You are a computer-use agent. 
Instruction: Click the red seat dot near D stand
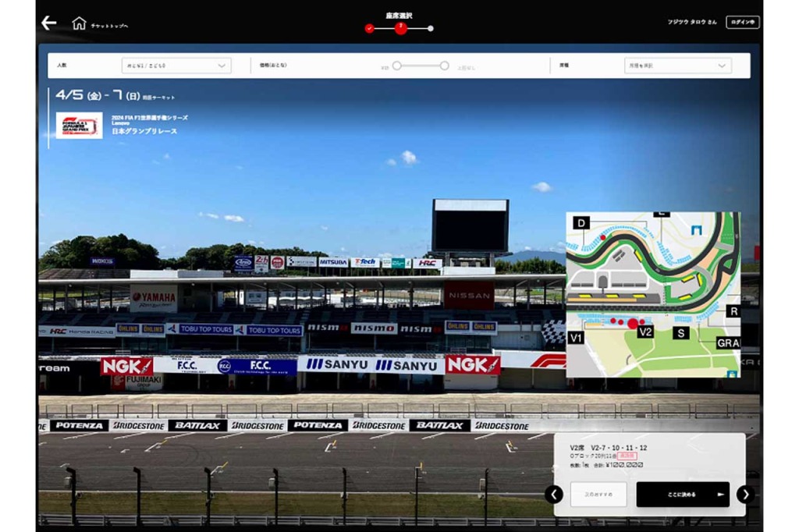[602, 236]
